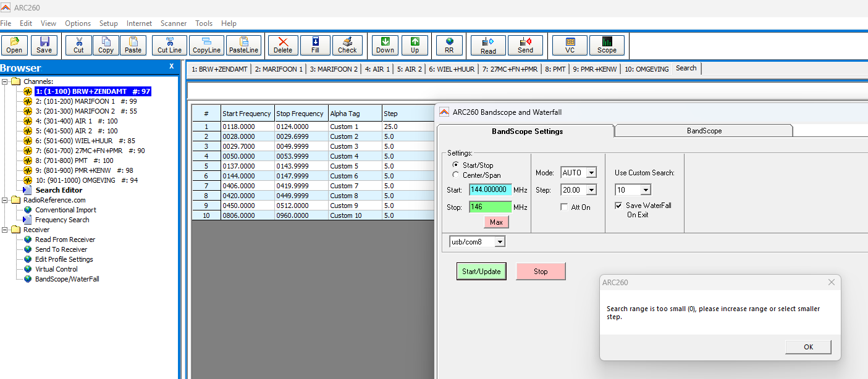The image size is (868, 379).
Task: Click the Send to scanner icon
Action: 525,45
